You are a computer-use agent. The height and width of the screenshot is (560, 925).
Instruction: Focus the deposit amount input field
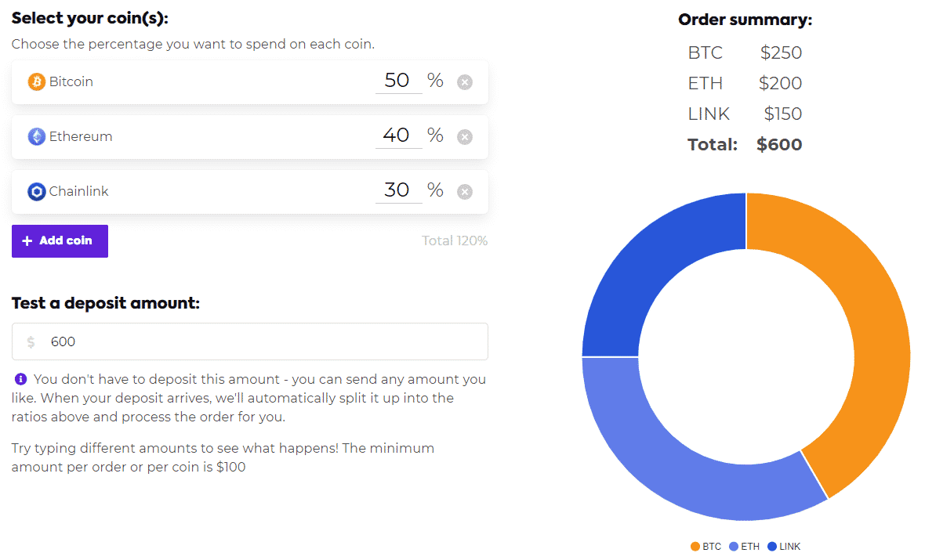point(259,341)
